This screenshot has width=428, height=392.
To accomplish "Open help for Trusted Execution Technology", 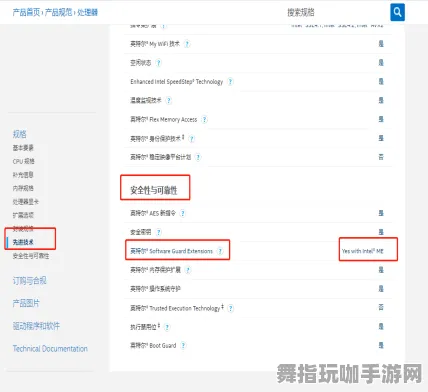I will [231, 308].
